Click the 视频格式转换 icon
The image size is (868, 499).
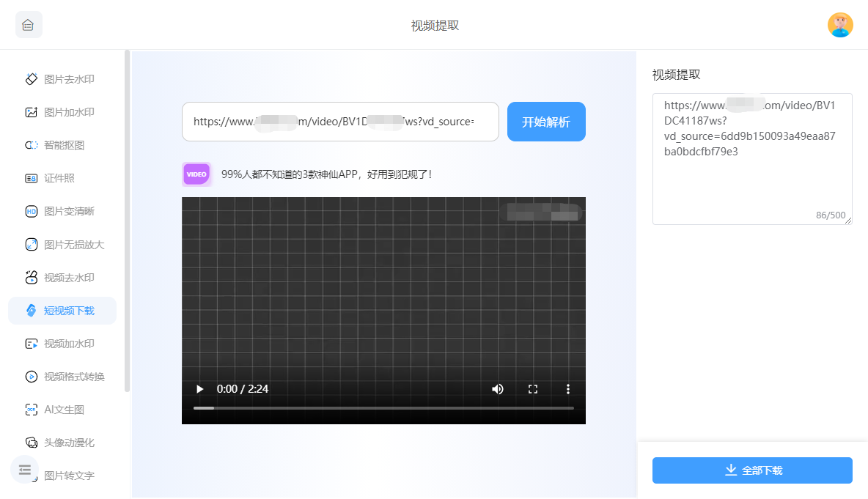(32, 377)
